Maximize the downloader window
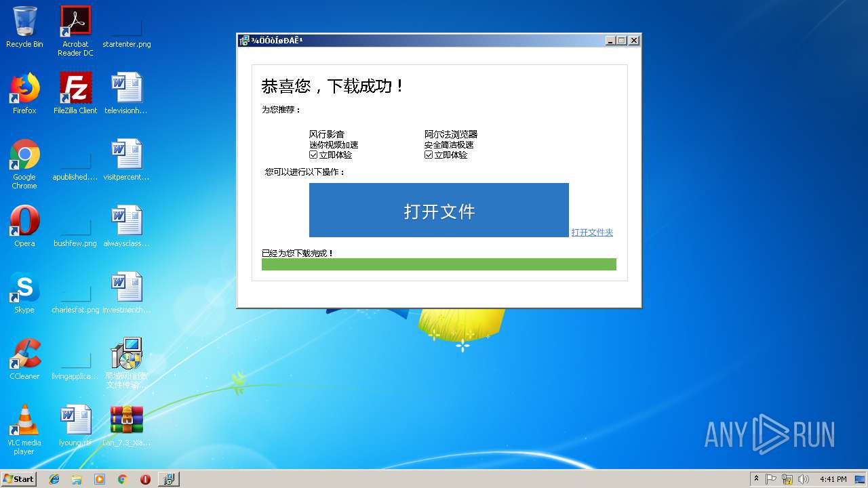Screen dimensions: 868x488 coord(622,41)
